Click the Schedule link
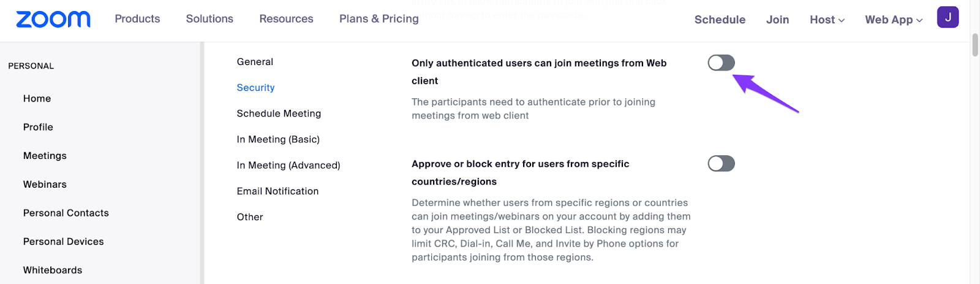 (x=720, y=20)
